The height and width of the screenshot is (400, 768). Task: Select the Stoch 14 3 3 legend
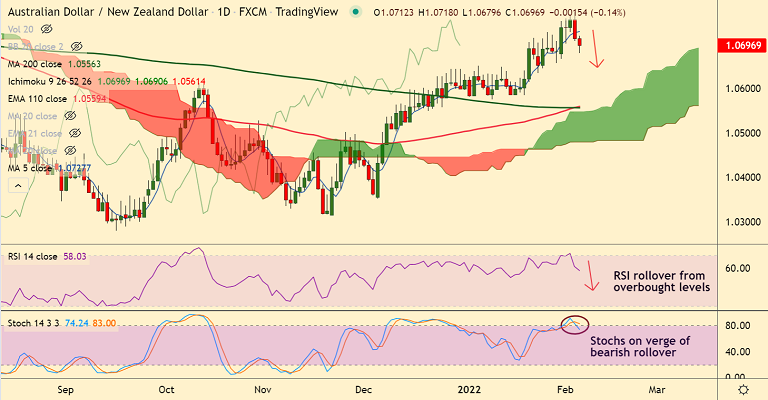(34, 323)
